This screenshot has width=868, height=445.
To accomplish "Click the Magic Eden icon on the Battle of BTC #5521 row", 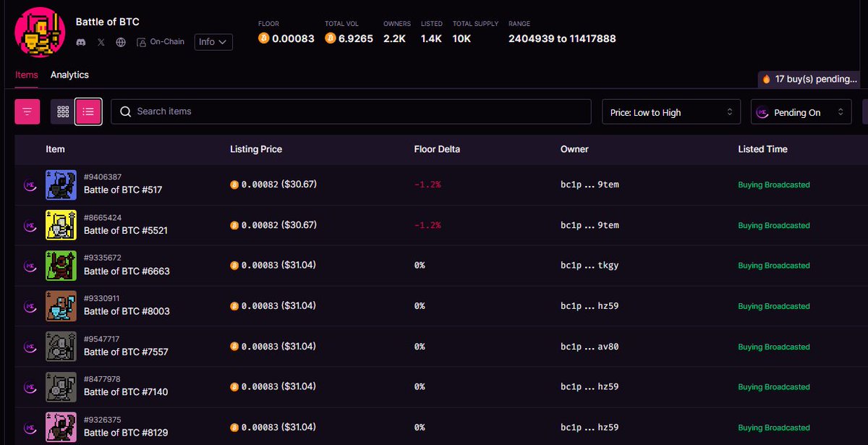I will pos(30,226).
